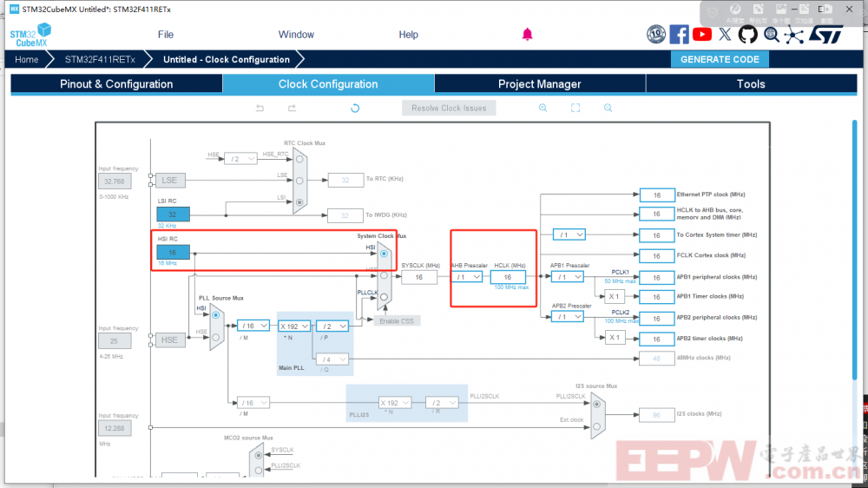
Task: Go to Home breadcrumb
Action: [x=27, y=59]
